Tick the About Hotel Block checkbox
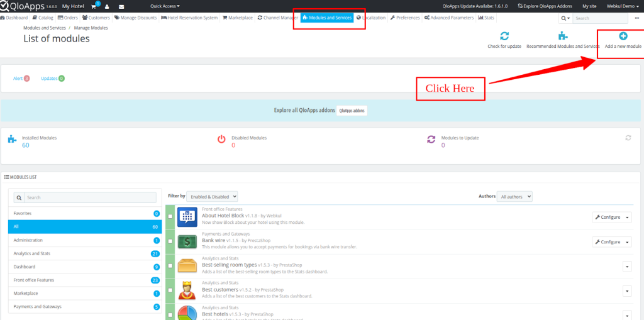This screenshot has width=644, height=320. [170, 217]
